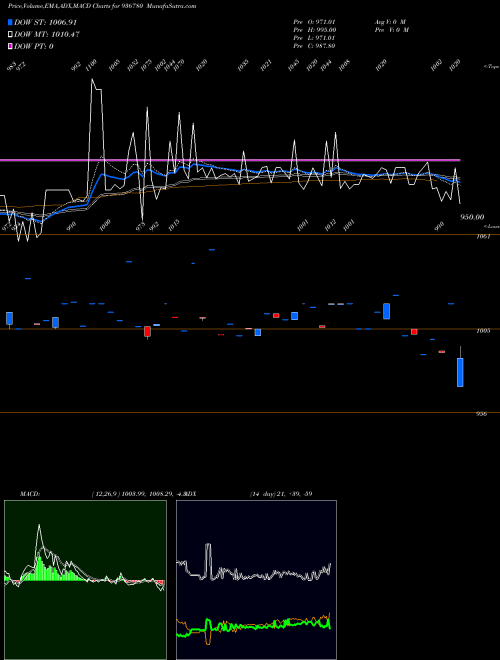Click the white DOW MT legend swatch
This screenshot has width=500, height=660.
tap(10, 35)
